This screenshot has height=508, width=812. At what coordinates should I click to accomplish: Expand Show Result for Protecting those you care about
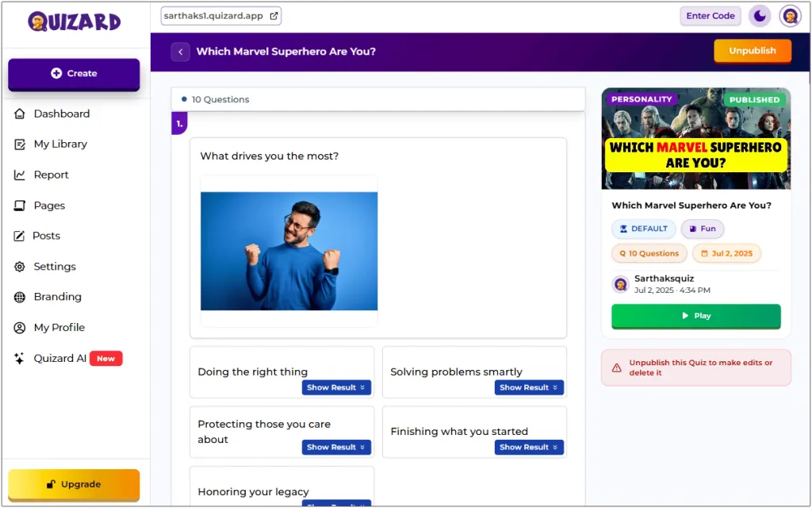click(x=336, y=448)
